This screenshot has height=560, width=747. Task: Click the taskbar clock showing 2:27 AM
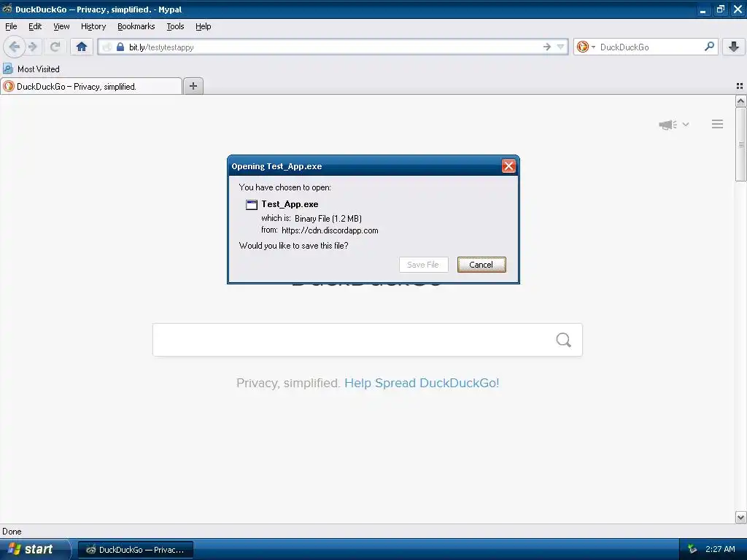pyautogui.click(x=720, y=549)
